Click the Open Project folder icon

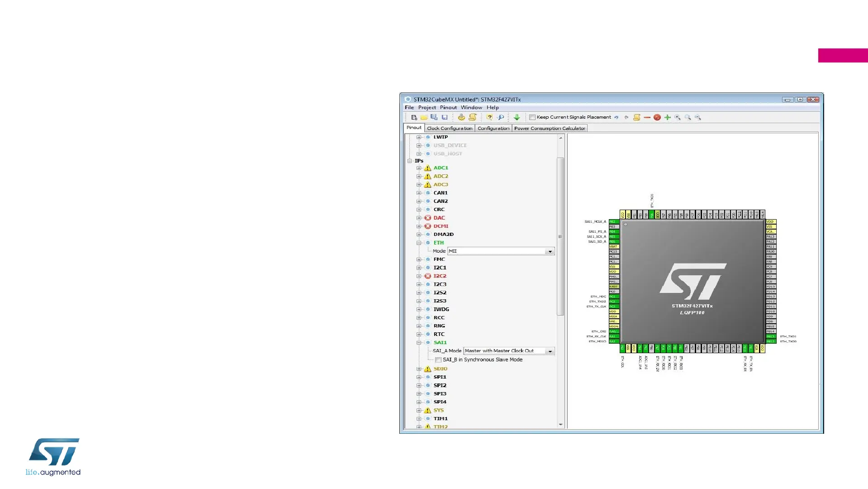(x=424, y=117)
